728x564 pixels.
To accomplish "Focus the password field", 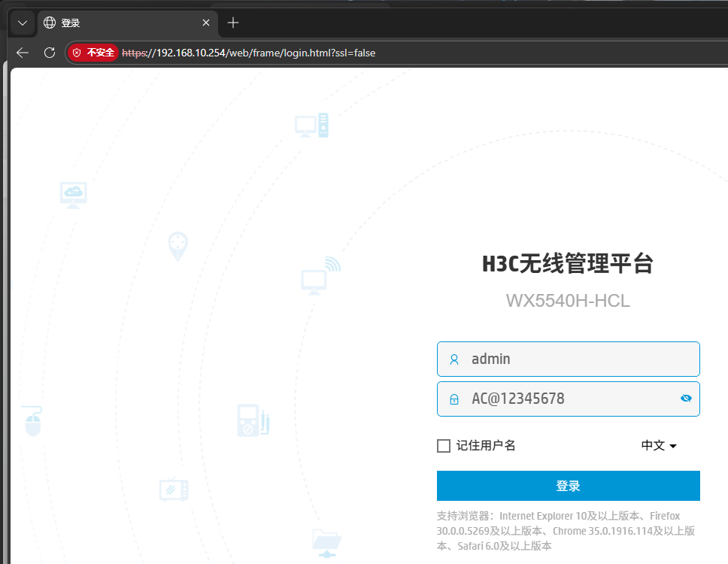I will [569, 399].
